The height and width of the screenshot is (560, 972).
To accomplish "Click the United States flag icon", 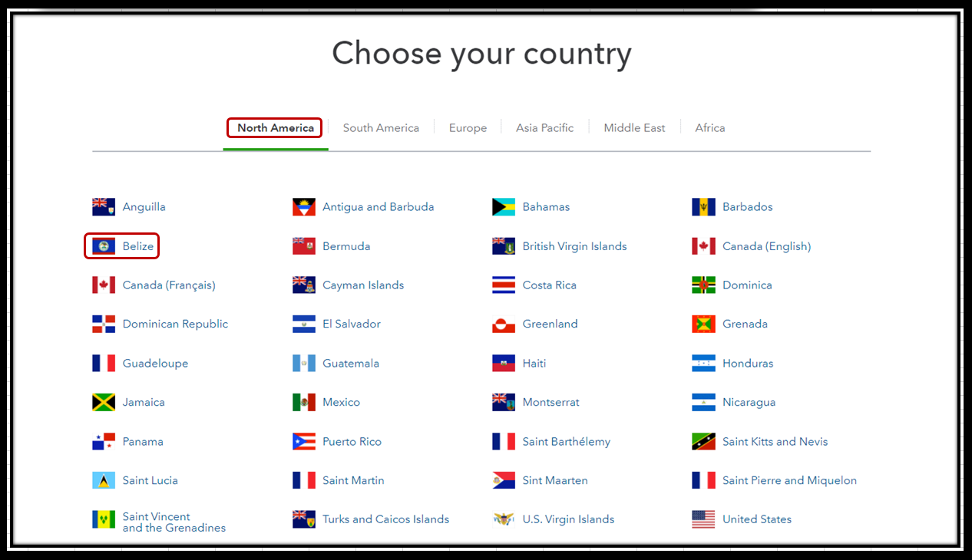I will 703,519.
